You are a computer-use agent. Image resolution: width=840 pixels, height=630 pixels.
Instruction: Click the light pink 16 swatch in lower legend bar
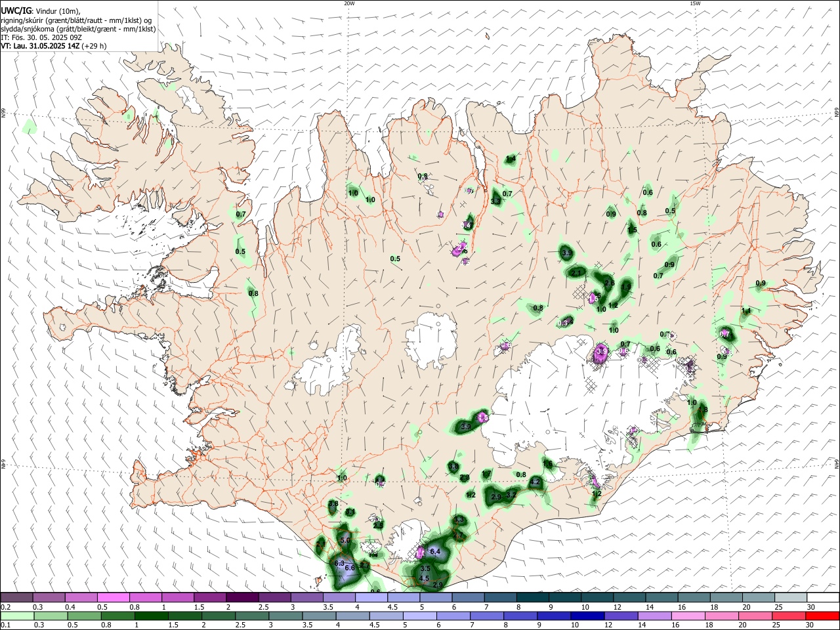pos(688,616)
